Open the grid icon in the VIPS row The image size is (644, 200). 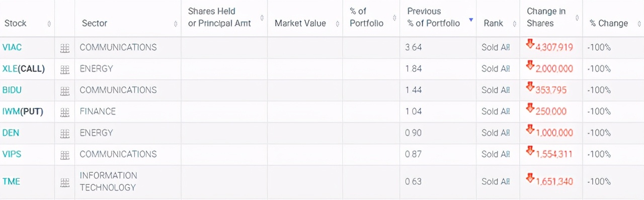coord(64,155)
